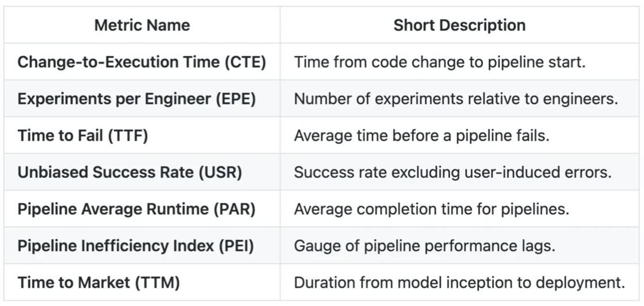Click "Gauge of pipeline performance lags" description

pos(424,246)
